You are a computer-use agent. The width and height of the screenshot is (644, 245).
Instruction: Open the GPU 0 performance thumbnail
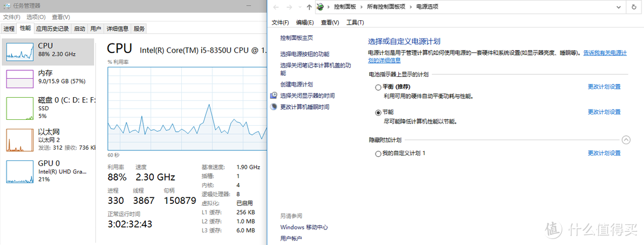20,171
